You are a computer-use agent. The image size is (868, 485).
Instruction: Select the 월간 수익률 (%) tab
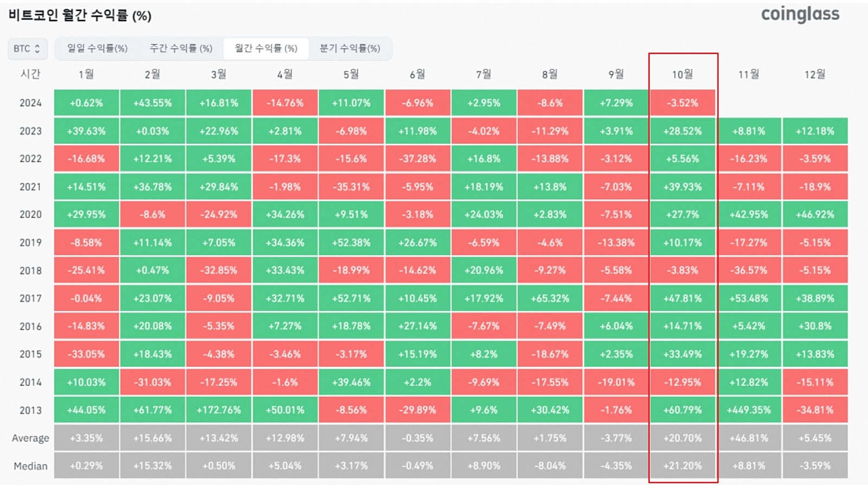coord(266,48)
